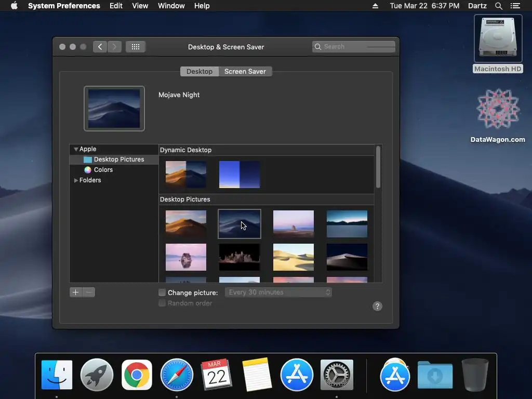Select the Colors wheel icon in sidebar
532x399 pixels.
[88, 170]
